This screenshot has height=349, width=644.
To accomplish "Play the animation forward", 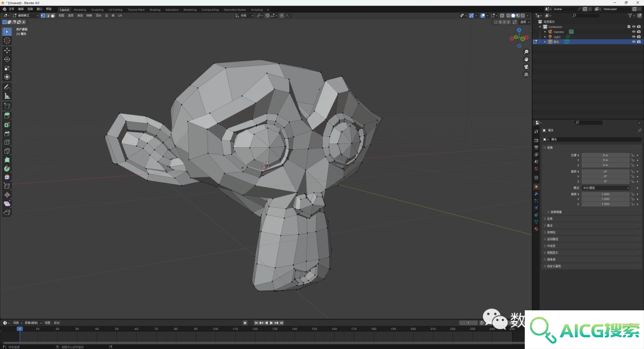I will point(271,323).
